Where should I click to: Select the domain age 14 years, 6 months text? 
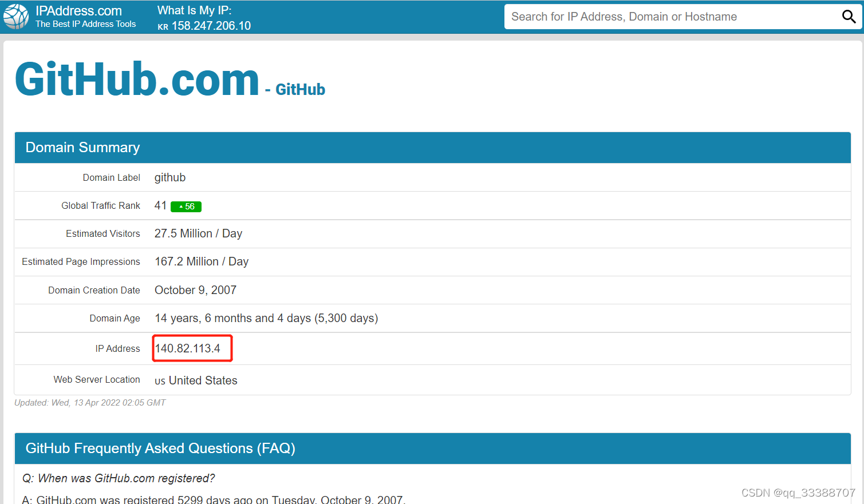pyautogui.click(x=266, y=318)
